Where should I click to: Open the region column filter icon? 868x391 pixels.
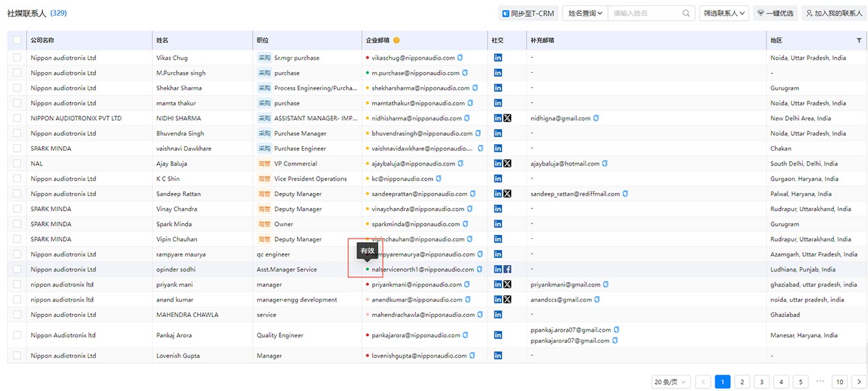pyautogui.click(x=859, y=40)
